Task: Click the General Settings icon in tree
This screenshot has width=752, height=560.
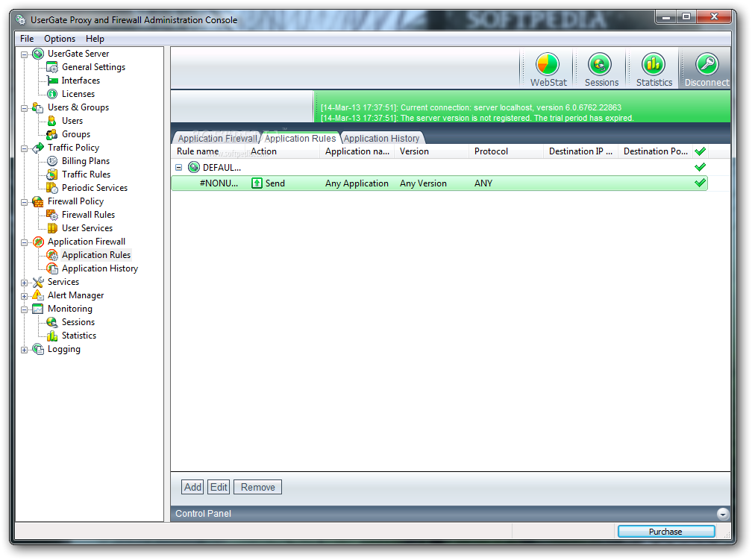Action: click(51, 67)
